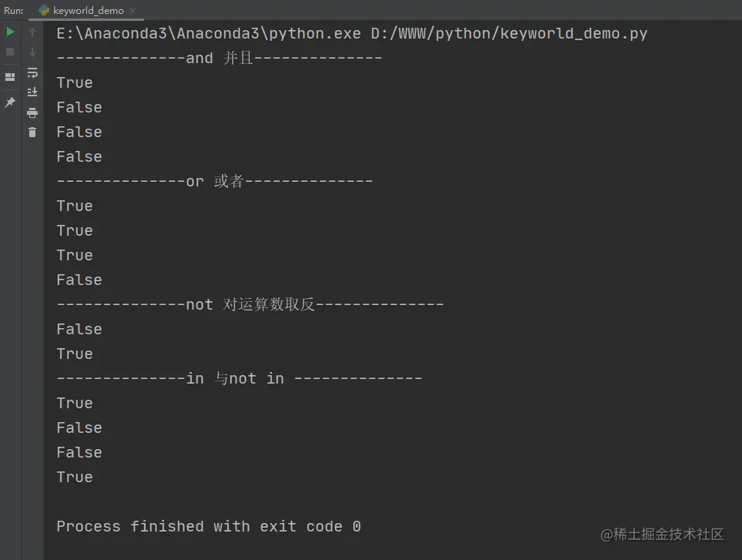742x560 pixels.
Task: Click the keyworld_demo.py file path link
Action: coord(509,34)
